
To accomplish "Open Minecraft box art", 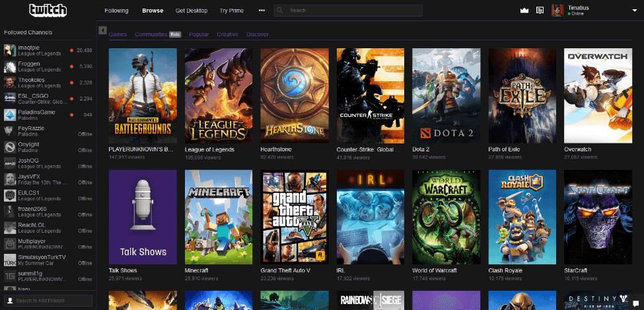I will [x=219, y=217].
